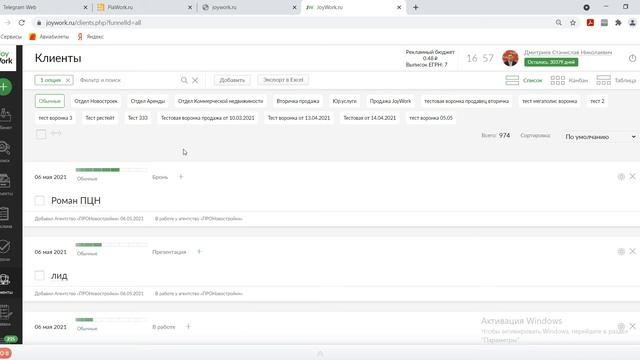Add stage with plus next to Презентация

(x=199, y=251)
